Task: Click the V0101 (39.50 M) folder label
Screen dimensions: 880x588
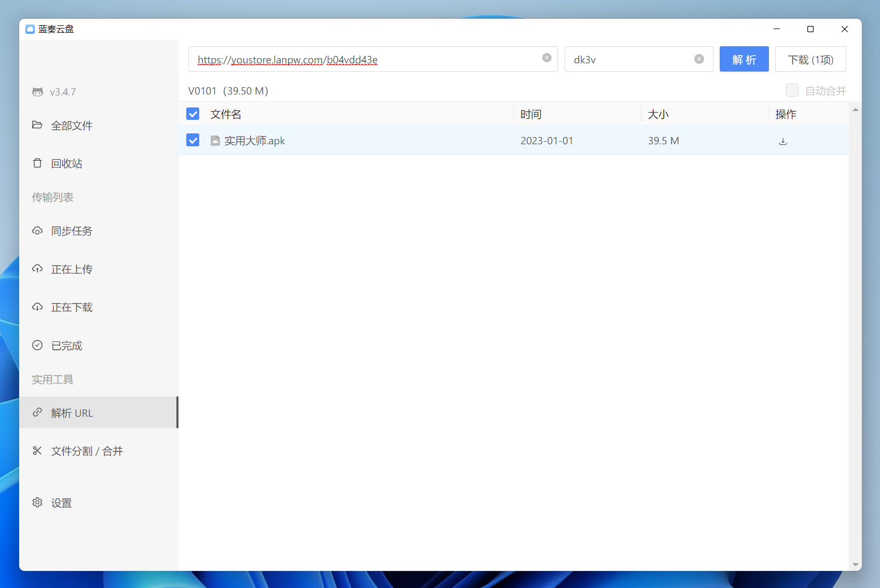Action: (x=228, y=91)
